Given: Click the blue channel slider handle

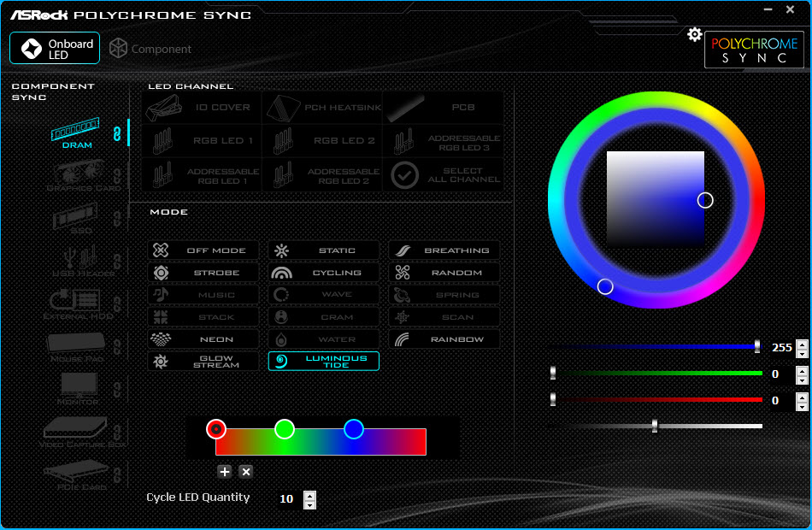Looking at the screenshot, I should (757, 346).
